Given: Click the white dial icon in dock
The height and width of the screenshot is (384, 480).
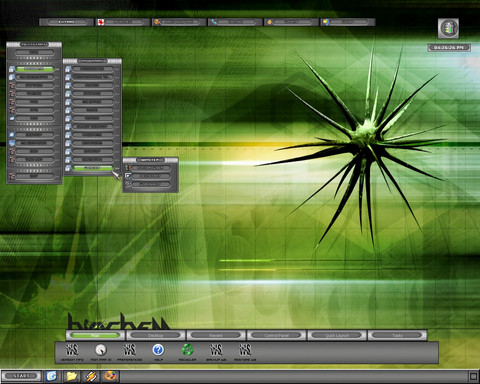Looking at the screenshot, I should click(x=100, y=350).
